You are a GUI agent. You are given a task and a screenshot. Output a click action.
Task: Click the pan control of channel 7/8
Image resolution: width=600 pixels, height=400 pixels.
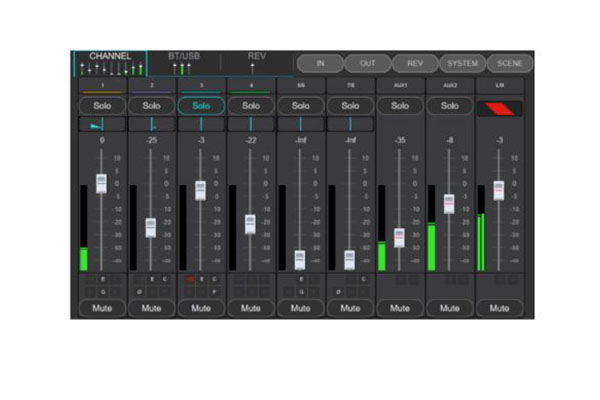[351, 124]
